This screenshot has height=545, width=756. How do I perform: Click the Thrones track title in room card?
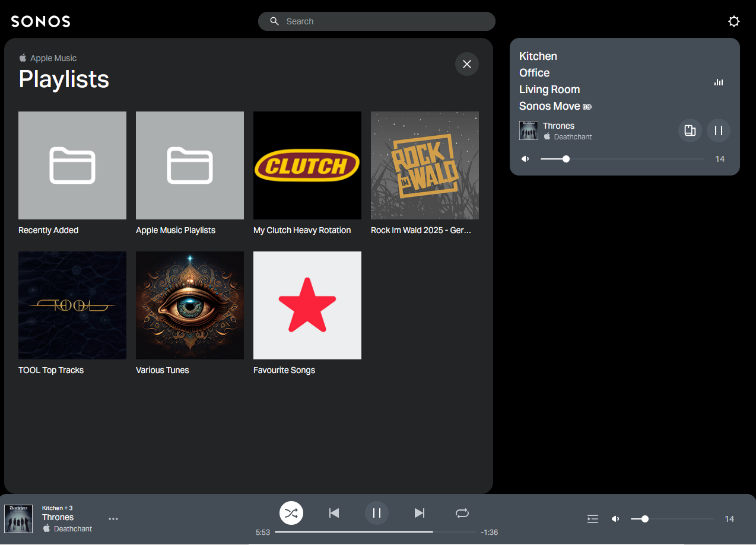click(x=559, y=126)
